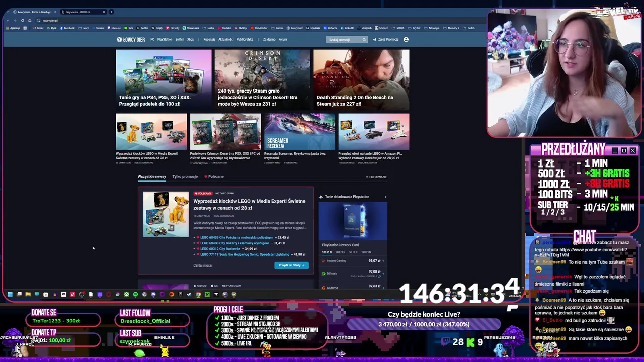Select 200 PLN card value
Image resolution: width=644 pixels, height=362 pixels.
340,252
